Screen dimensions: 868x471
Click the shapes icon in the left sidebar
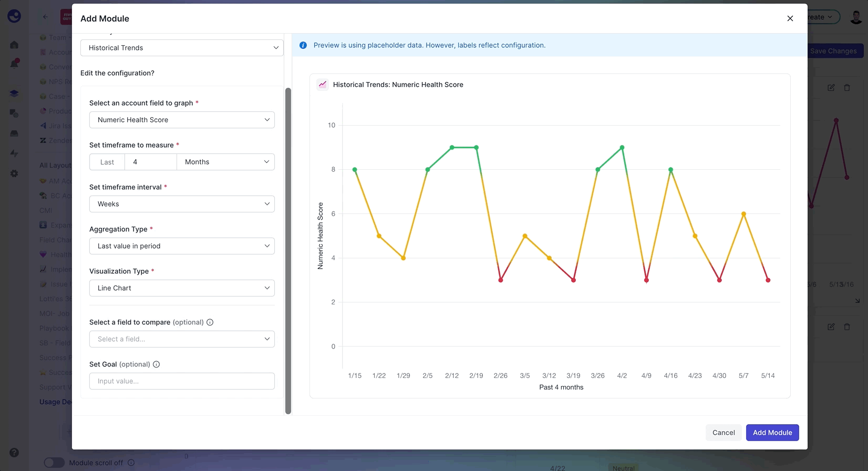[14, 114]
